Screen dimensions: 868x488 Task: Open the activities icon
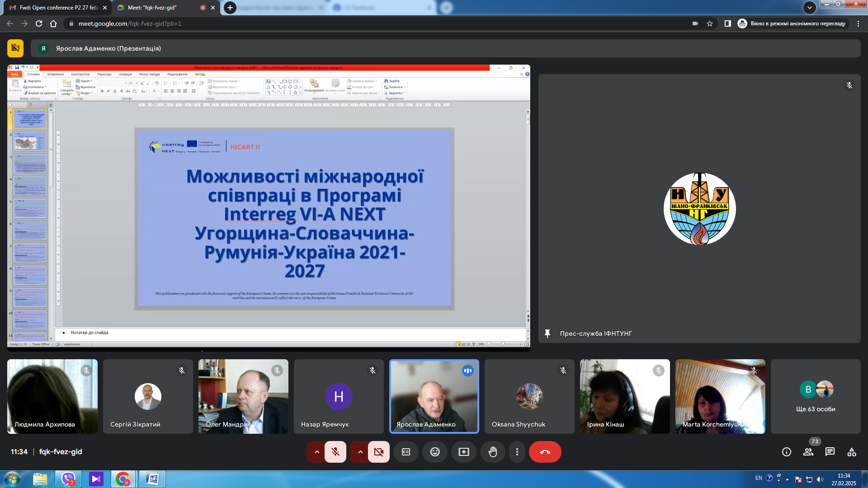(x=852, y=452)
